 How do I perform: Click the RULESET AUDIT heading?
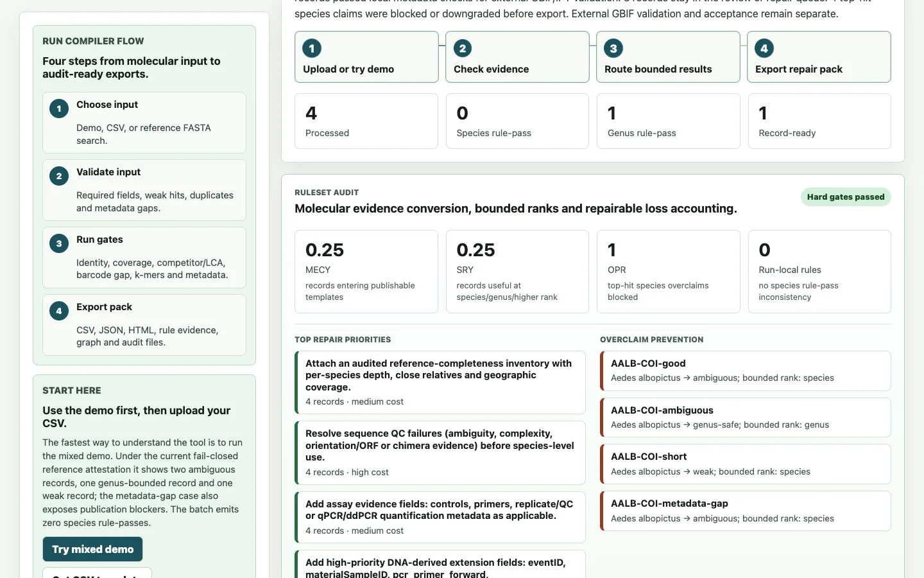327,193
